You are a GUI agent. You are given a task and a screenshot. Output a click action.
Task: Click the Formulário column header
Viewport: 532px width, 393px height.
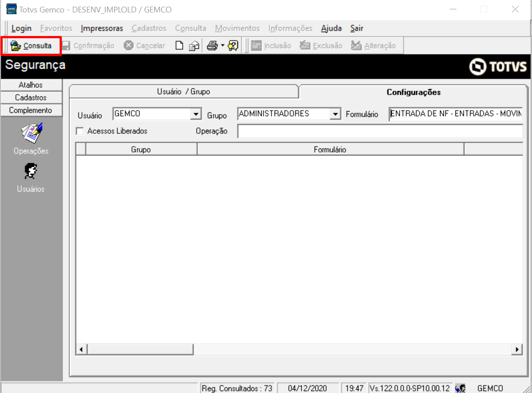330,149
